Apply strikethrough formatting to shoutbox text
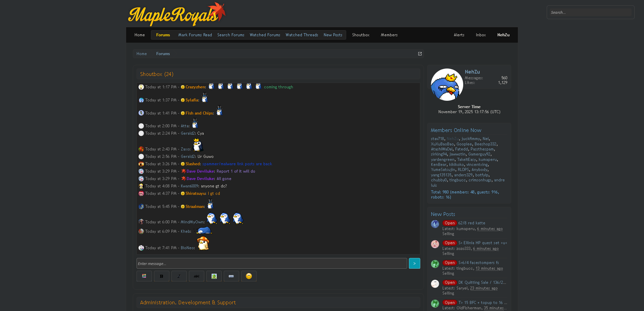The height and width of the screenshot is (311, 644). (196, 276)
